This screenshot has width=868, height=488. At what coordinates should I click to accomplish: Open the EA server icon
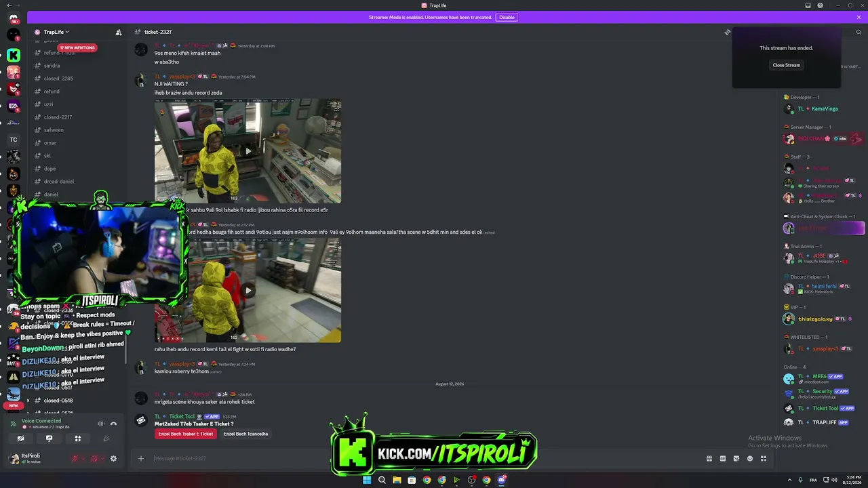tap(14, 106)
